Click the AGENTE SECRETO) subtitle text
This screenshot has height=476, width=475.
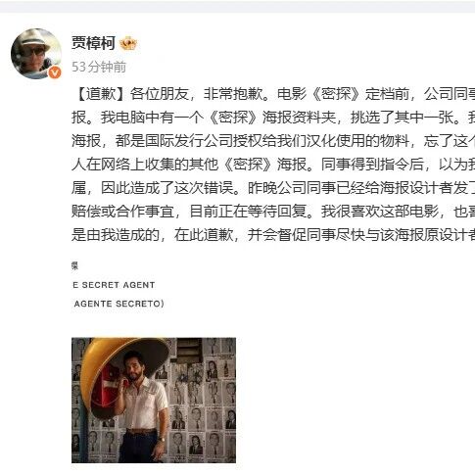(x=119, y=304)
